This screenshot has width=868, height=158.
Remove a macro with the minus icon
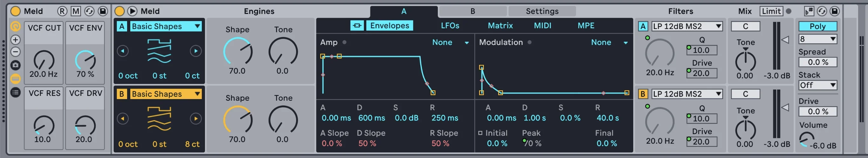[x=16, y=52]
